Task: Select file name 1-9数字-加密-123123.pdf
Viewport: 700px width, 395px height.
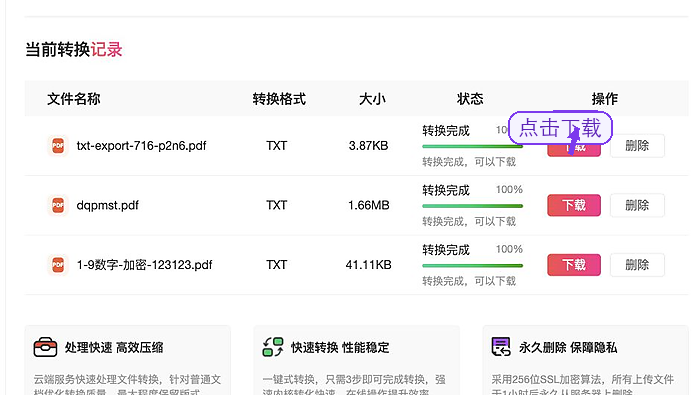Action: [145, 265]
